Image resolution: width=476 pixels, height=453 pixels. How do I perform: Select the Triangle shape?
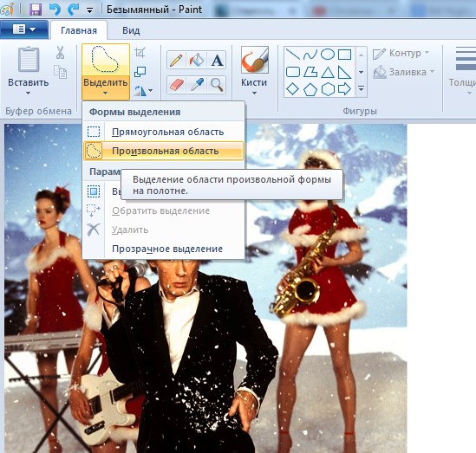pyautogui.click(x=328, y=72)
